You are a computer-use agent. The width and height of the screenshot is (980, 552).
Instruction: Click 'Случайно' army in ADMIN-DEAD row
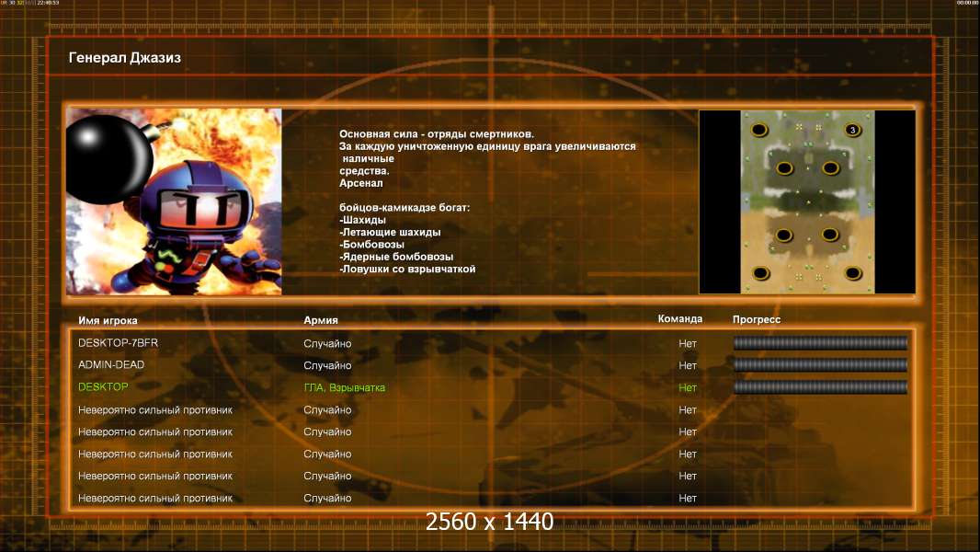(327, 365)
